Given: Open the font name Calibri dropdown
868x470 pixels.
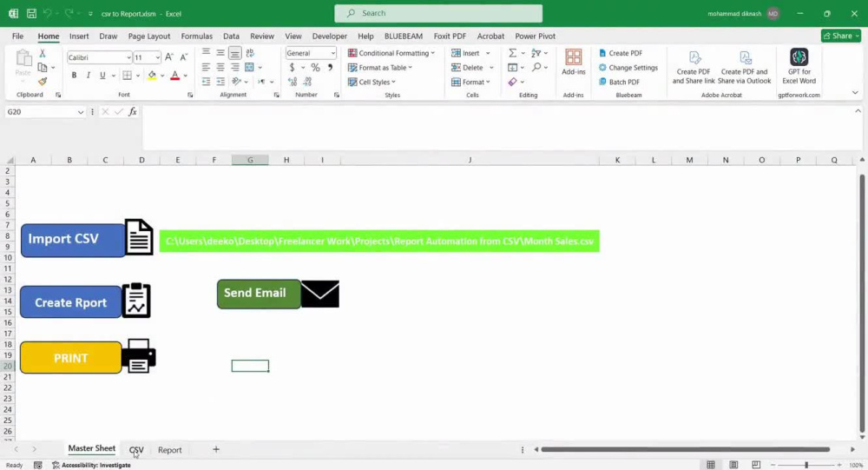Looking at the screenshot, I should pyautogui.click(x=128, y=57).
